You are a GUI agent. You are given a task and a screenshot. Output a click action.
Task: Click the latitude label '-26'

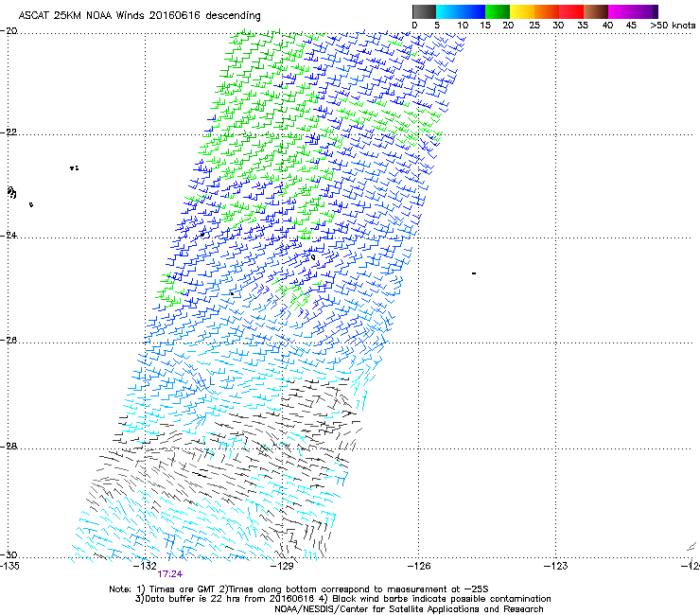(9, 341)
